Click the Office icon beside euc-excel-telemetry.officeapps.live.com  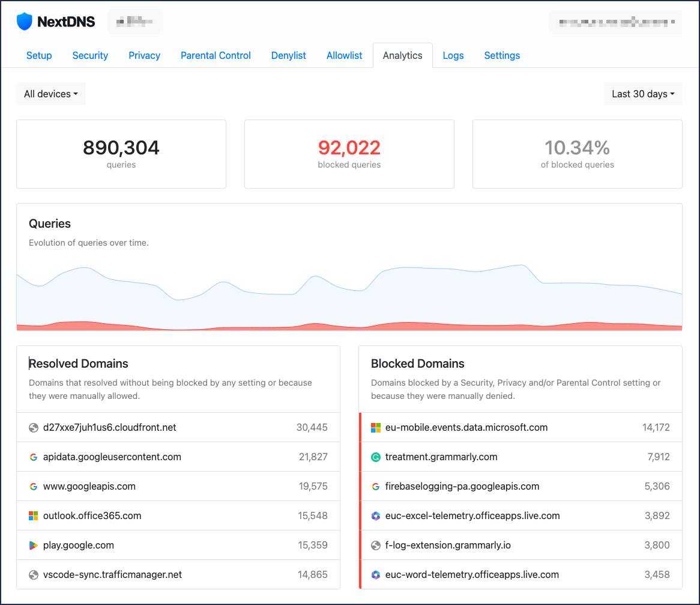[376, 516]
